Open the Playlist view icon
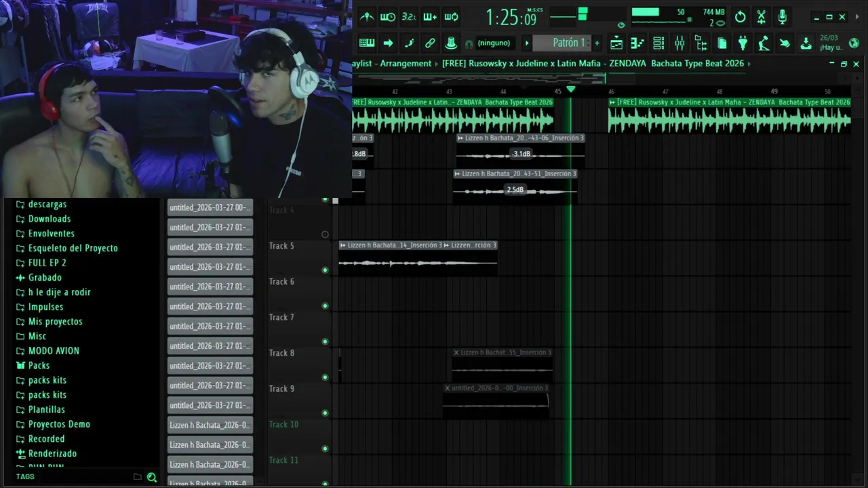Viewport: 868px width, 488px height. 616,43
